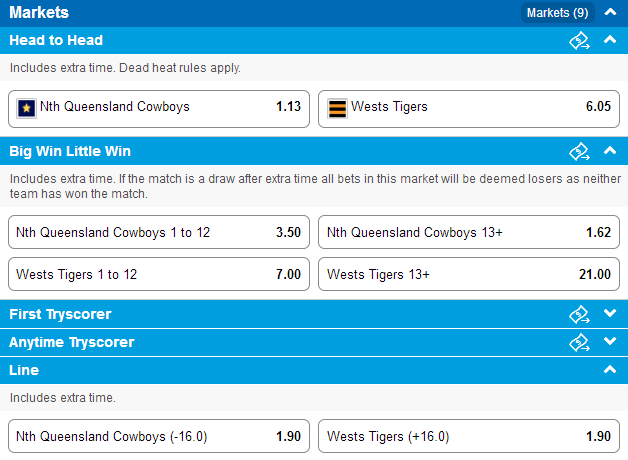The height and width of the screenshot is (460, 628).
Task: Click Wests Tigers team logo
Action: point(337,108)
